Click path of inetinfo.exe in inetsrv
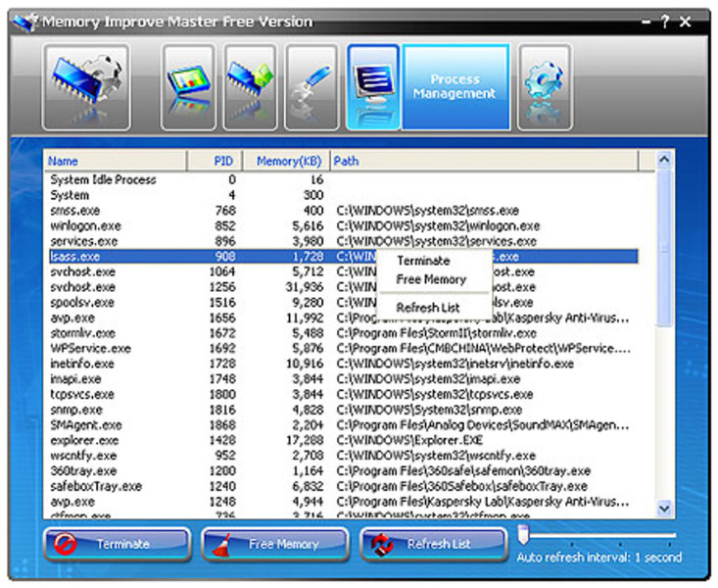The width and height of the screenshot is (718, 588). 455,364
